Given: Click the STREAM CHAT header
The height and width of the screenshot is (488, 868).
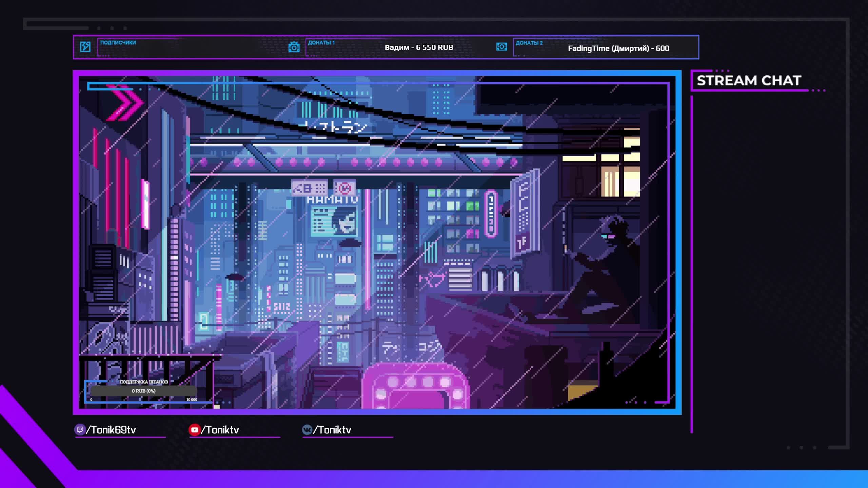Looking at the screenshot, I should [749, 81].
